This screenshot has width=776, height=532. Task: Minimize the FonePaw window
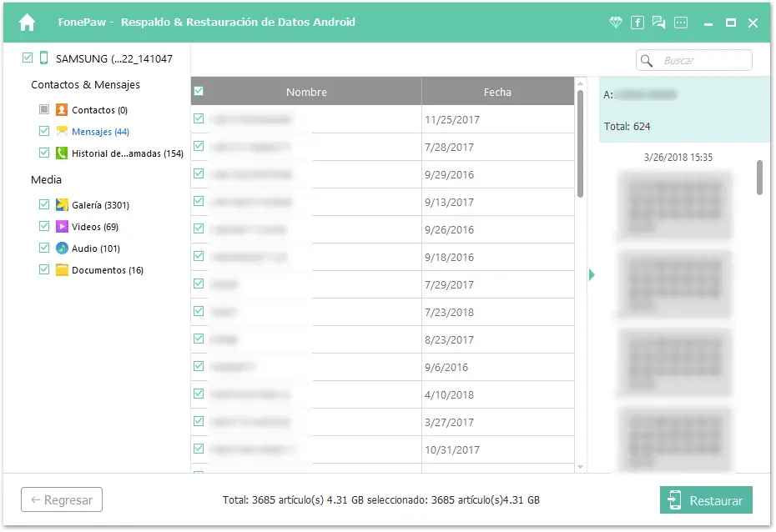click(708, 23)
